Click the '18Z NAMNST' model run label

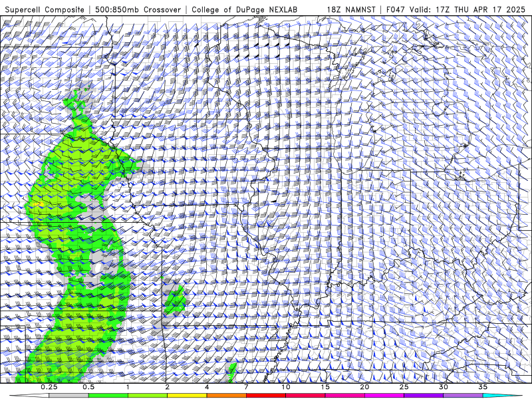pos(351,10)
